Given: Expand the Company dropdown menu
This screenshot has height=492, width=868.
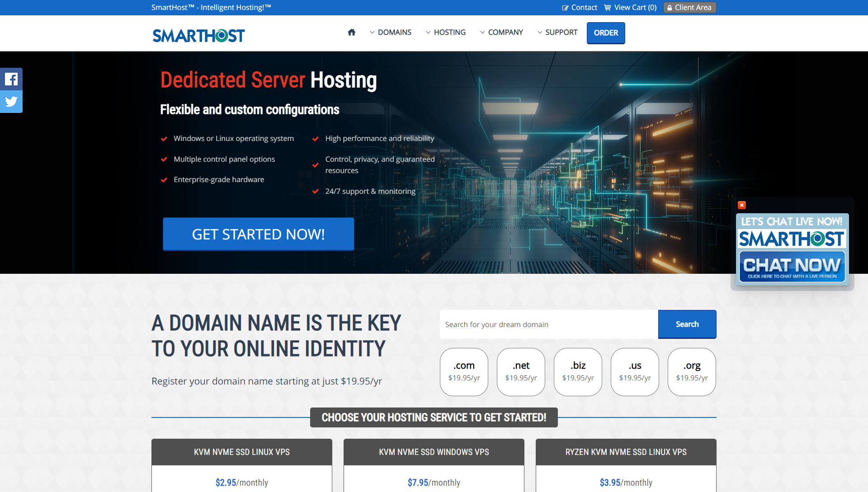Looking at the screenshot, I should pos(501,33).
